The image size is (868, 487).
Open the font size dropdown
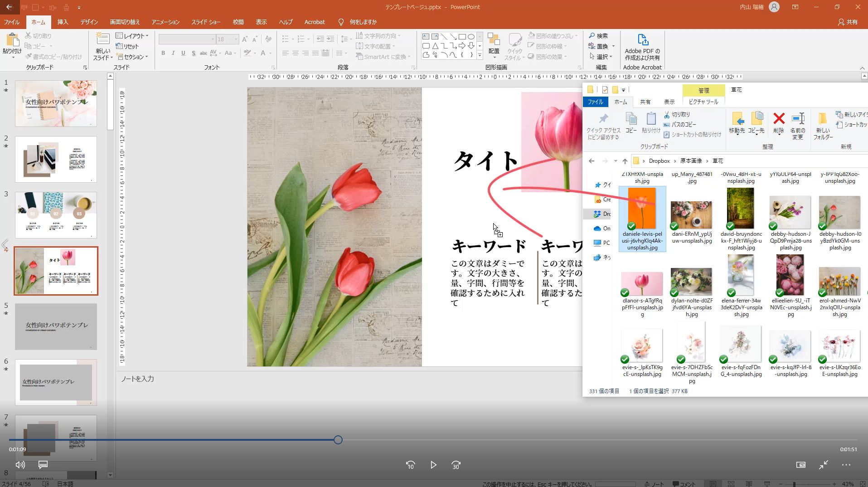[236, 39]
